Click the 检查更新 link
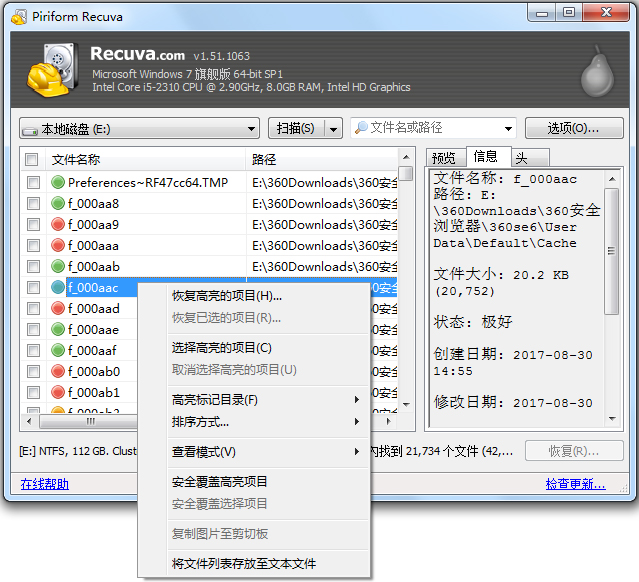The width and height of the screenshot is (639, 582). 575,484
